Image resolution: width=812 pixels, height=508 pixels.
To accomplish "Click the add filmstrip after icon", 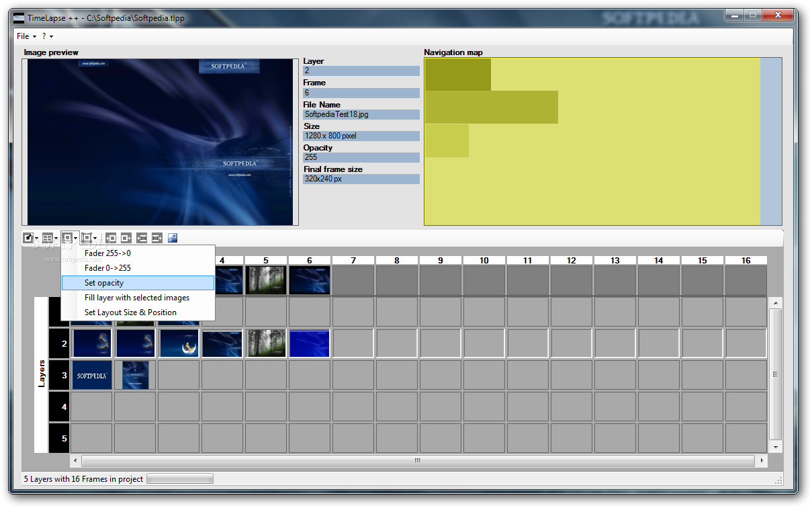I will point(157,238).
